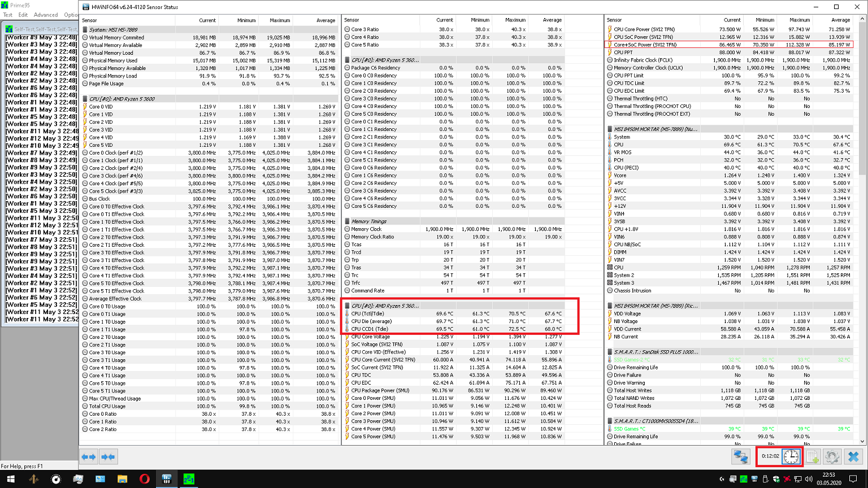Select the Total CPU Usage row
The image size is (868, 488).
[x=210, y=406]
